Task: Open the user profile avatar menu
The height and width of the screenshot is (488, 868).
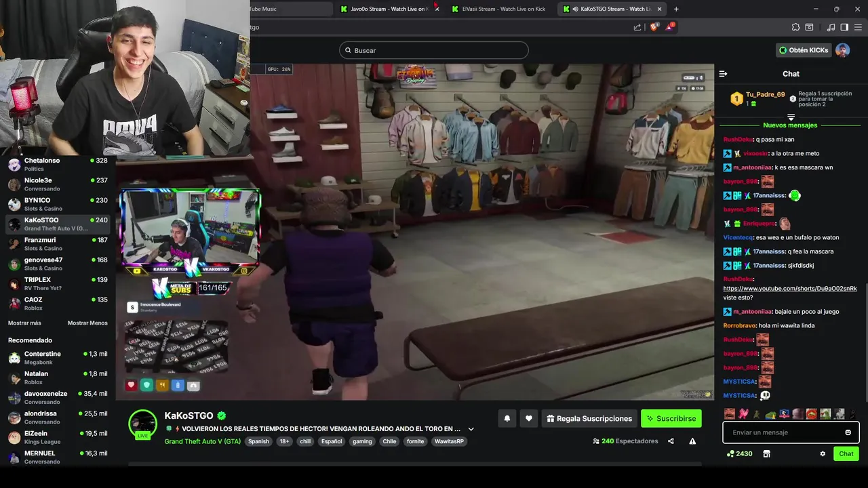Action: coord(842,50)
